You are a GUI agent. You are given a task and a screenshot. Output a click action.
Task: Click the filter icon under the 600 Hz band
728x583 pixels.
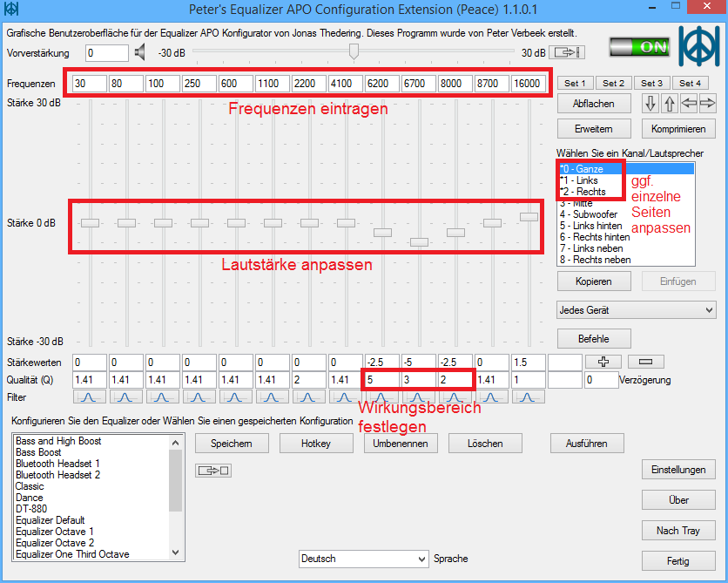click(x=235, y=397)
